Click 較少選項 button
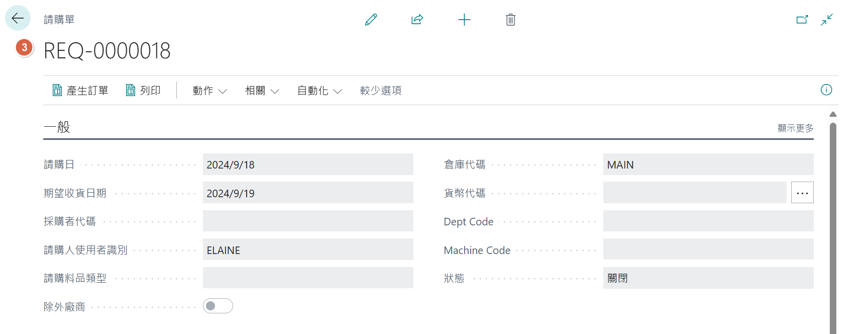 (381, 91)
